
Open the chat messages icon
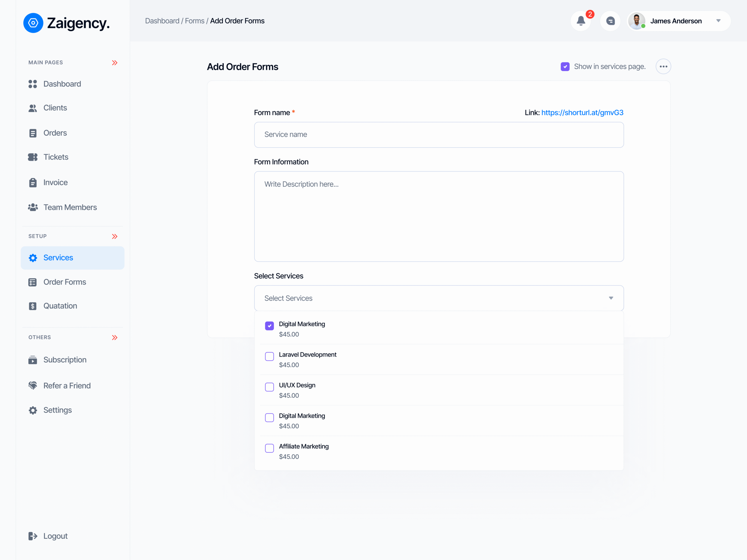[610, 21]
